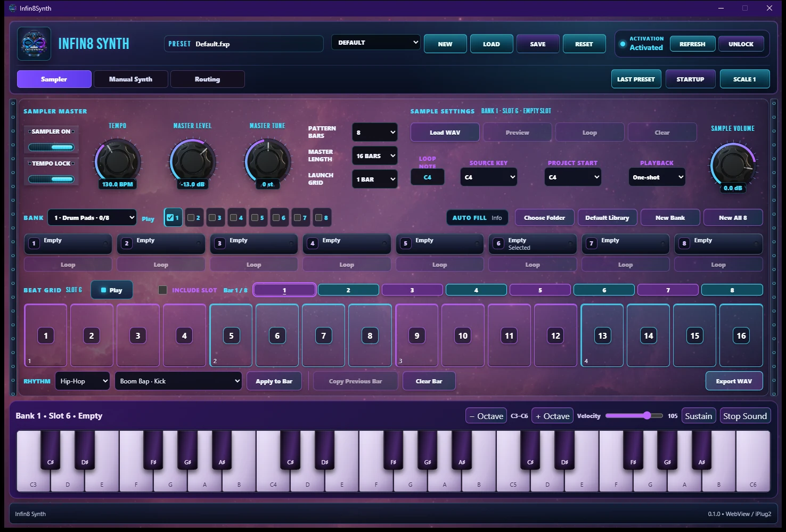
Task: Open the Bank Drum Pads dropdown
Action: (x=92, y=217)
